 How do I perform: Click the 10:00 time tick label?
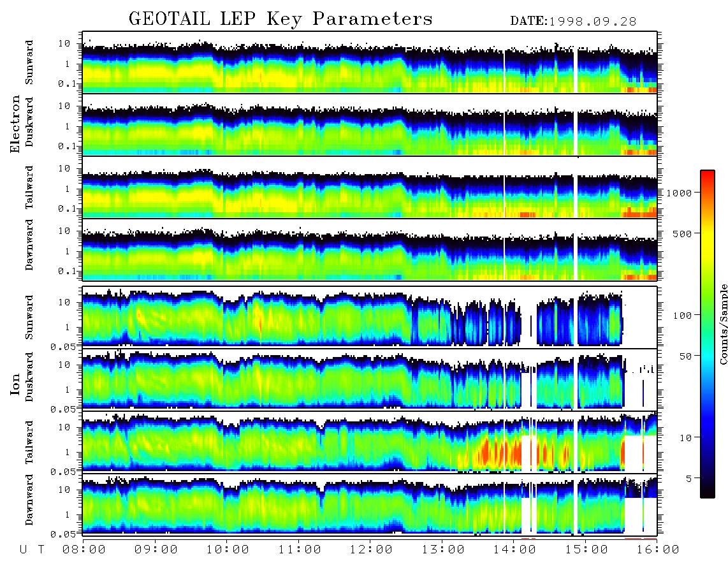click(228, 550)
